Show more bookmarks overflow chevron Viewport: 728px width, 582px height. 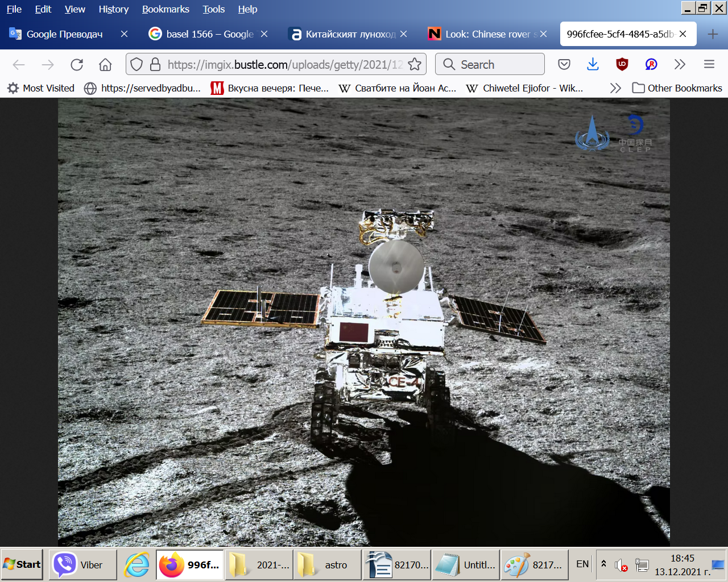615,88
